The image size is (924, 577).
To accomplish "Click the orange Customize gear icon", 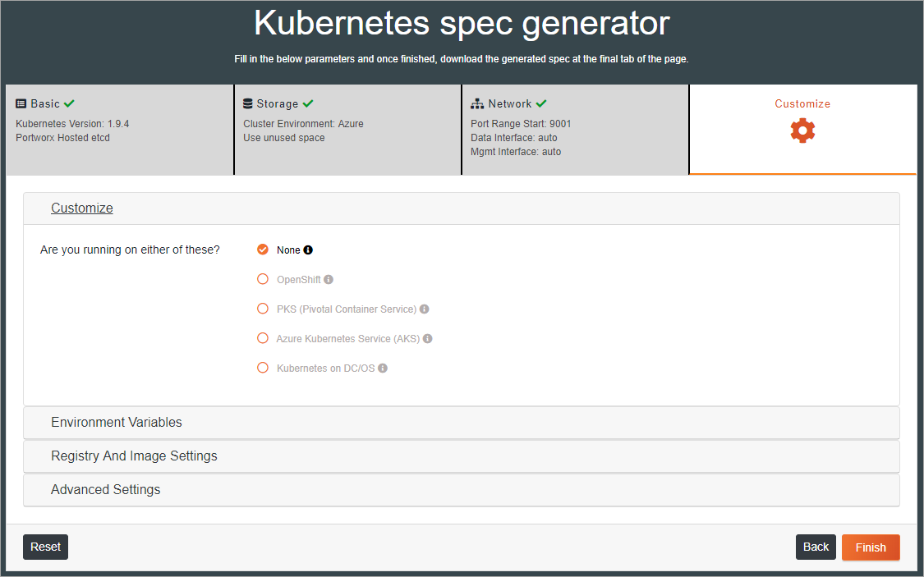I will [802, 131].
